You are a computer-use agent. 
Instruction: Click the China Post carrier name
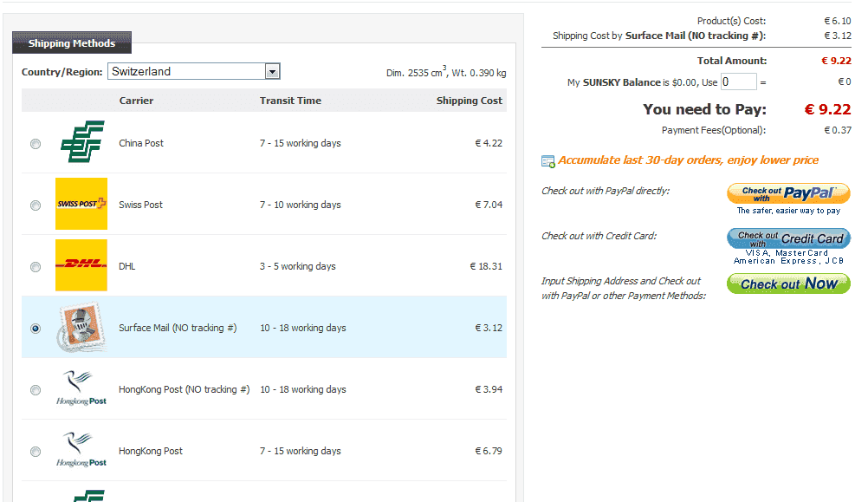141,143
